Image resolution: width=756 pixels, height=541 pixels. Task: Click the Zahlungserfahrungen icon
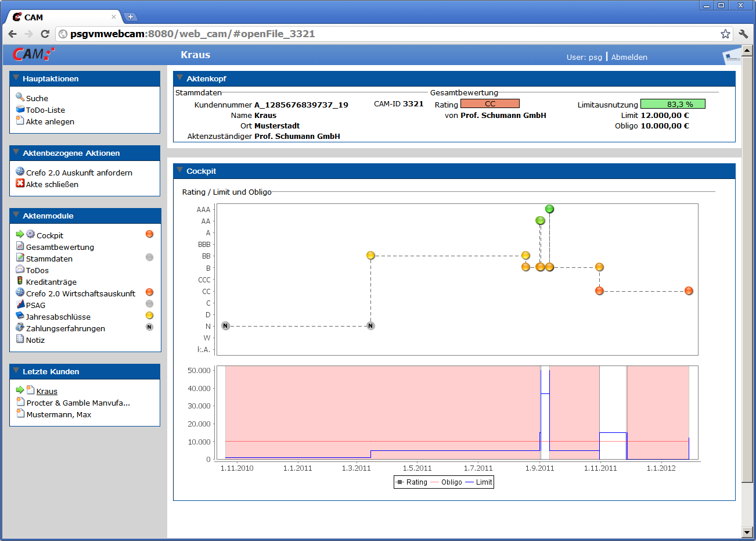coord(20,327)
